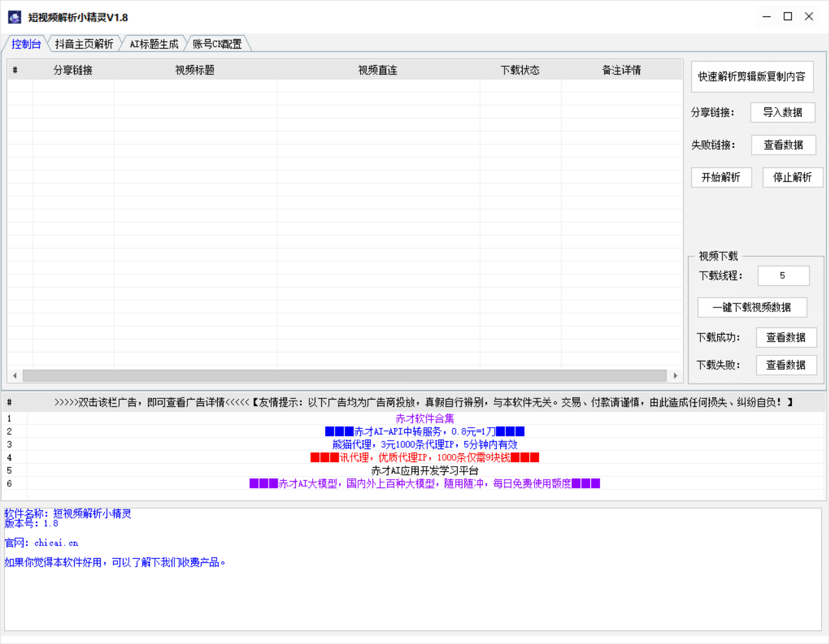
Task: Click 软件名称 line in log area
Action: pyautogui.click(x=68, y=513)
